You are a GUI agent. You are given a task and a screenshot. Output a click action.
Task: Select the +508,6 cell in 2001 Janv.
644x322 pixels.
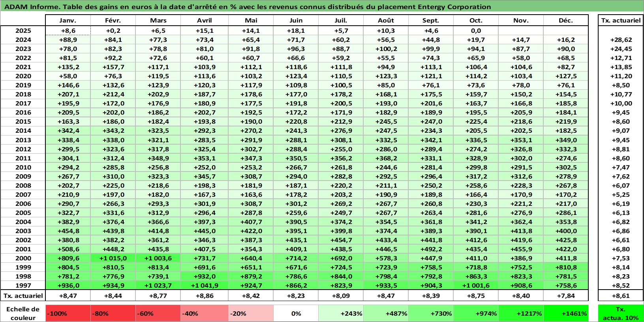click(68, 249)
